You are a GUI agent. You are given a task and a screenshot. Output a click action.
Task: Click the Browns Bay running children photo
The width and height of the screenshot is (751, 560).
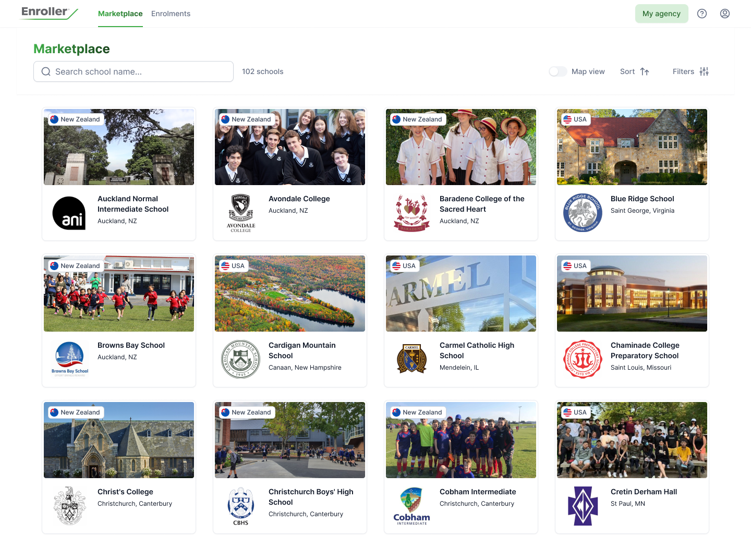point(119,294)
